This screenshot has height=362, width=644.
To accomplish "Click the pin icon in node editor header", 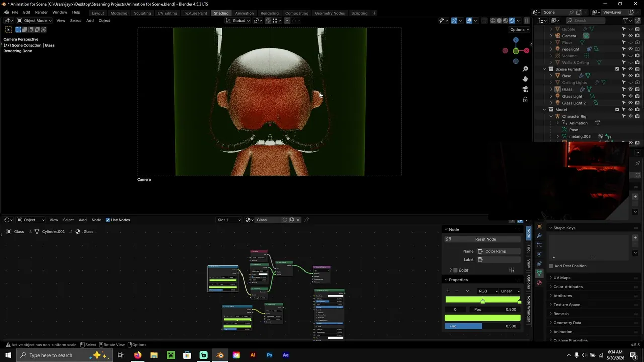I will tap(306, 220).
